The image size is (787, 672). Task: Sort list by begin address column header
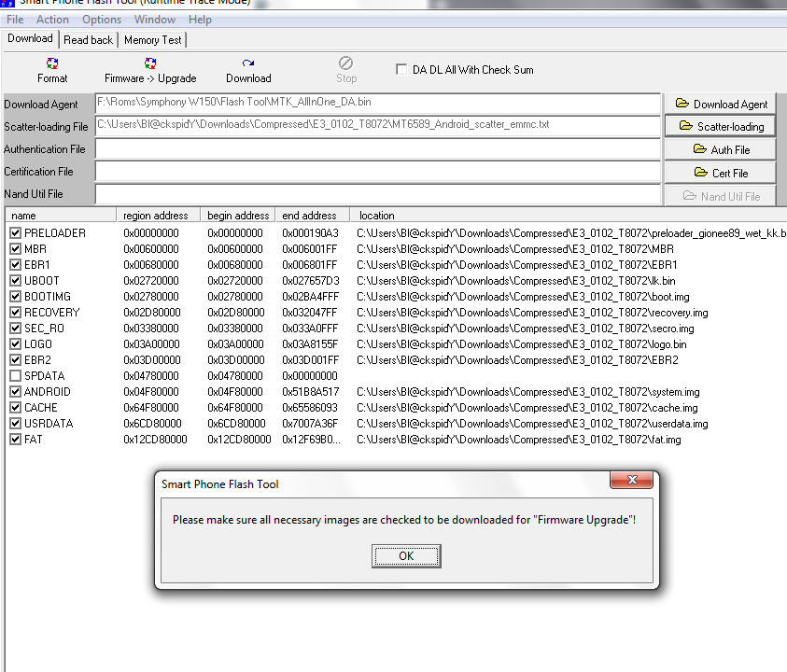pos(238,216)
